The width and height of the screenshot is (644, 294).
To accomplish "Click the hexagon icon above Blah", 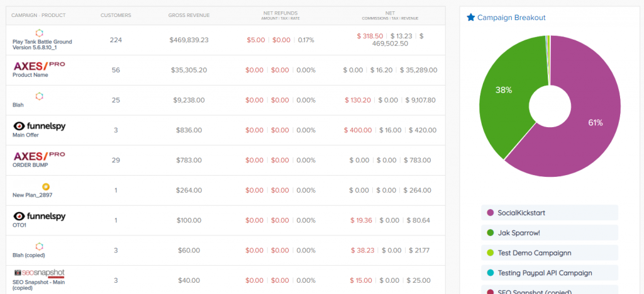I will 39,96.
